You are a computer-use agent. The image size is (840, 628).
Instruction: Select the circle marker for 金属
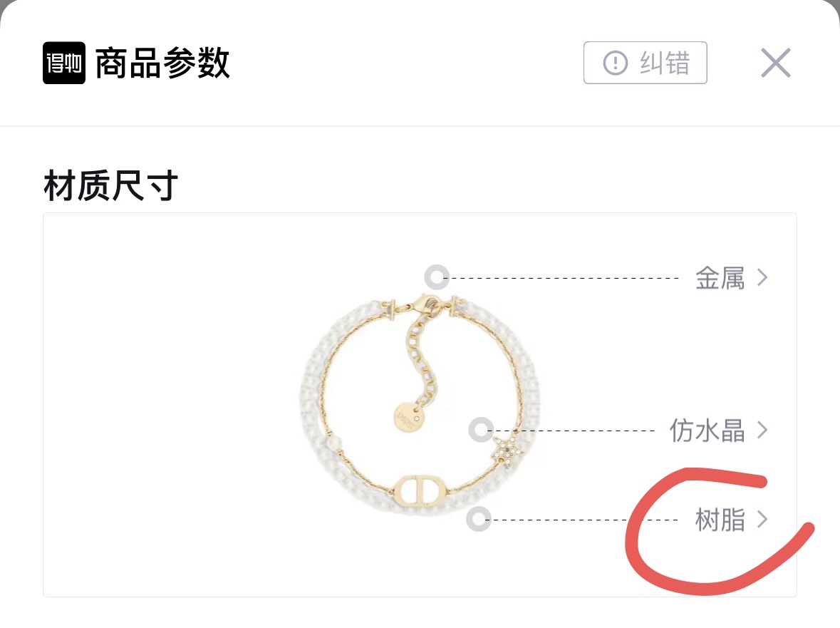point(437,277)
